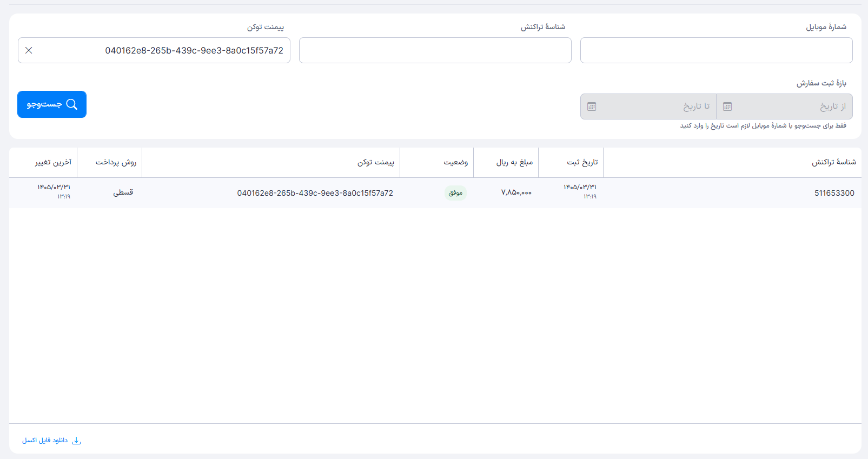Screen dimensions: 868x459
Task: Focus the 'شناسهٔ تراکنش' filter input
Action: point(435,50)
